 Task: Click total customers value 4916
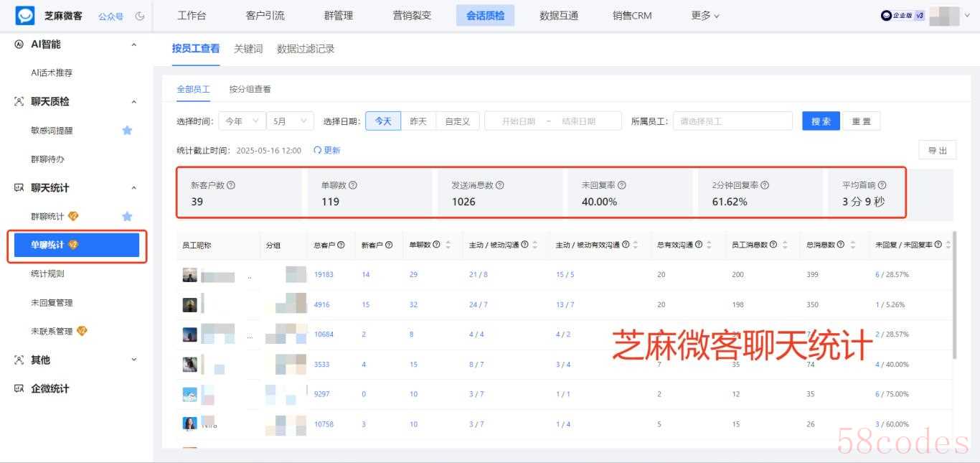(x=322, y=304)
